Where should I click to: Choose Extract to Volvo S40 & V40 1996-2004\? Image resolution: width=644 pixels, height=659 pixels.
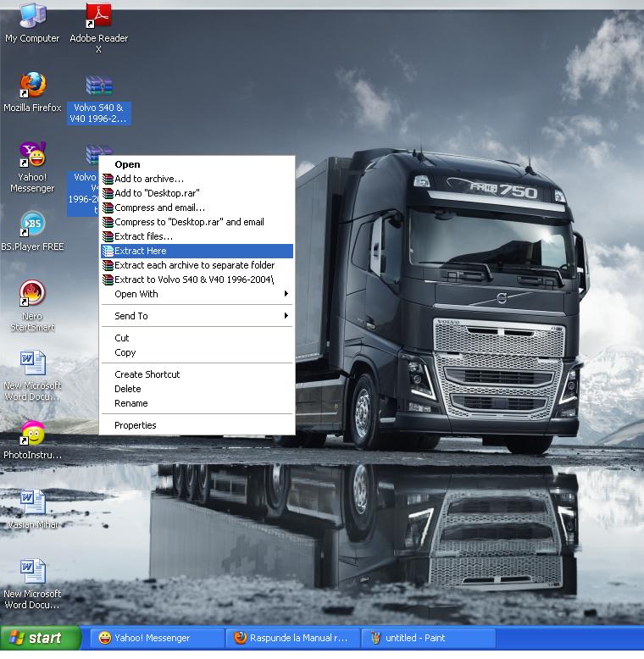coord(197,280)
